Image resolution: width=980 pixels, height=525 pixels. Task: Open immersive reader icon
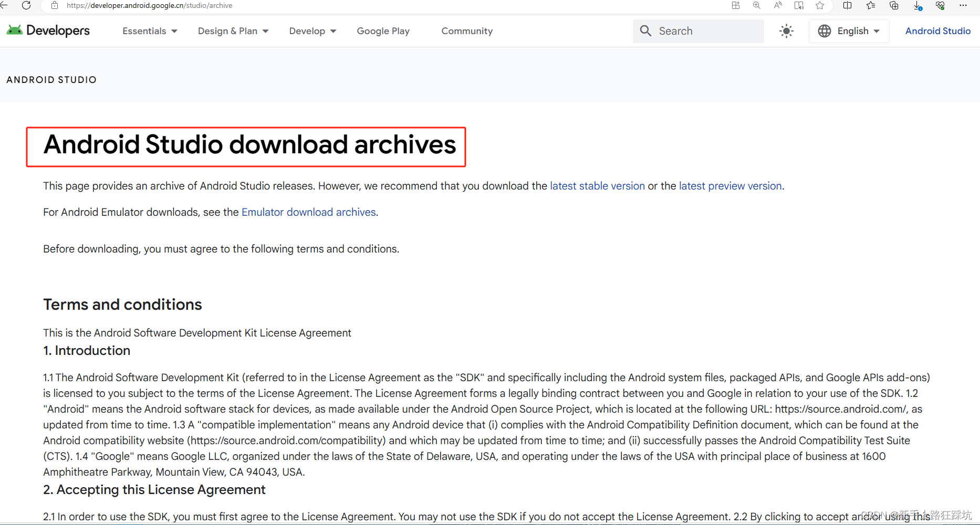point(799,5)
